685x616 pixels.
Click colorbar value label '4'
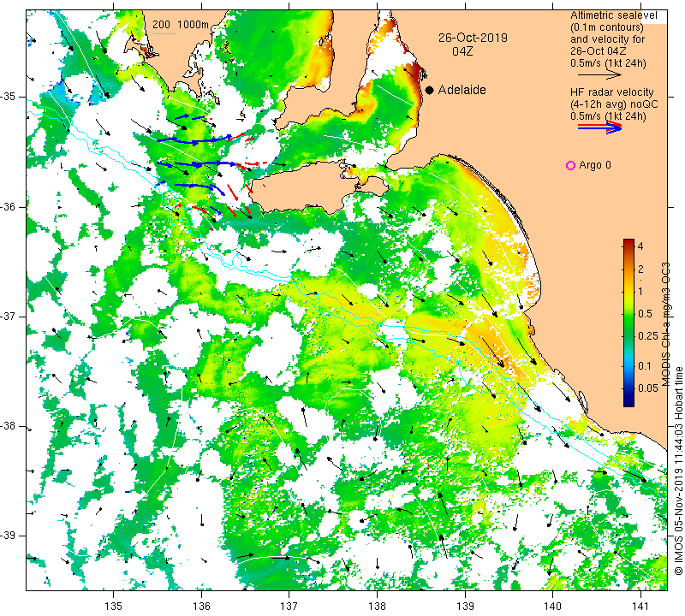640,246
